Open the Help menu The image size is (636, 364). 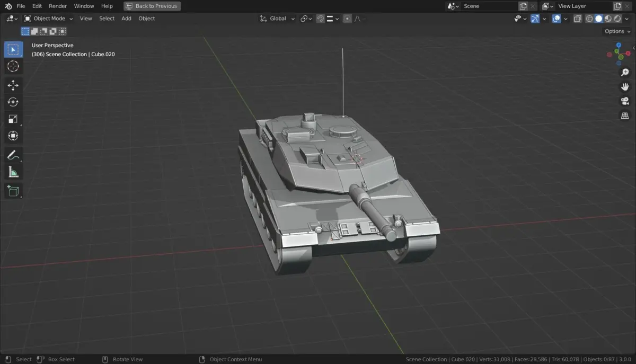107,6
